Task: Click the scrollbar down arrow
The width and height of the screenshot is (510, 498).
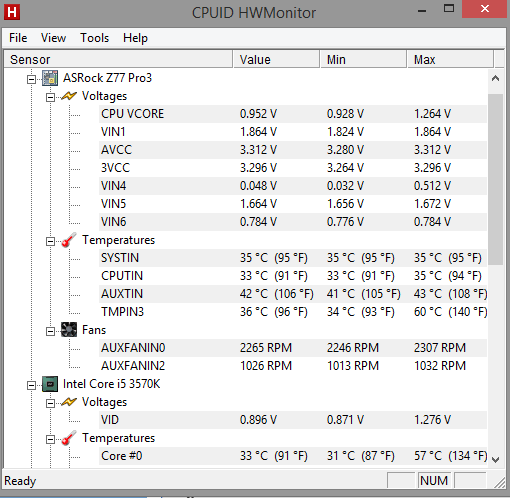Action: point(495,459)
